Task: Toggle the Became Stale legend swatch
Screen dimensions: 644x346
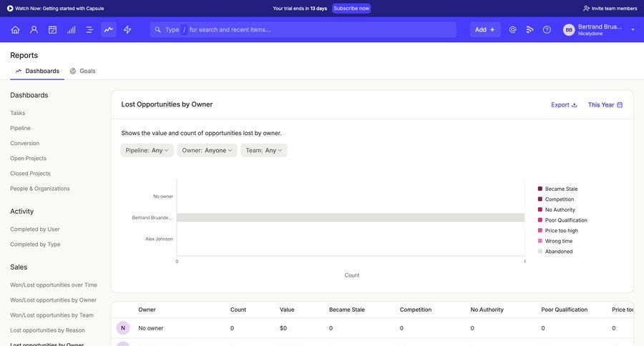Action: (540, 189)
